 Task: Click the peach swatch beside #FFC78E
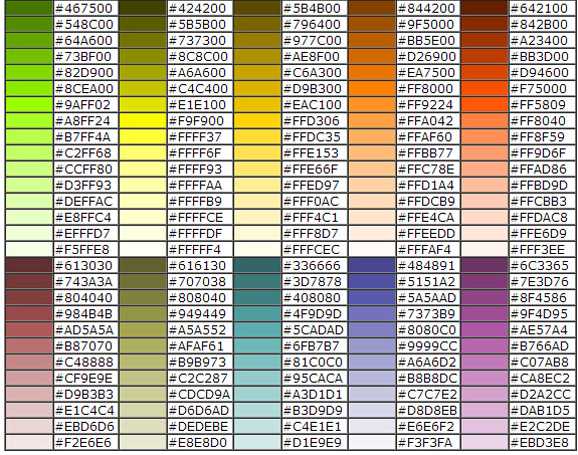click(x=372, y=169)
